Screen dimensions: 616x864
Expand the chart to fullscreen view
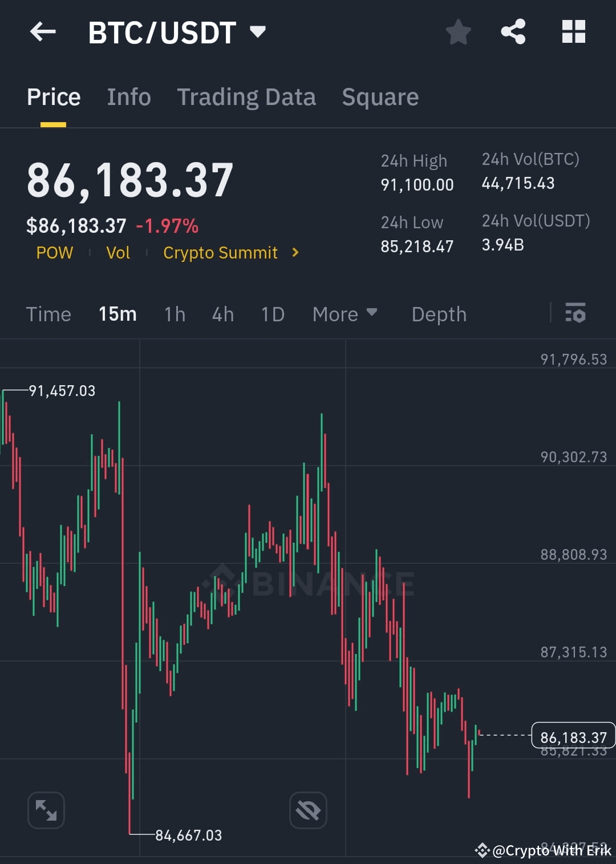tap(46, 810)
